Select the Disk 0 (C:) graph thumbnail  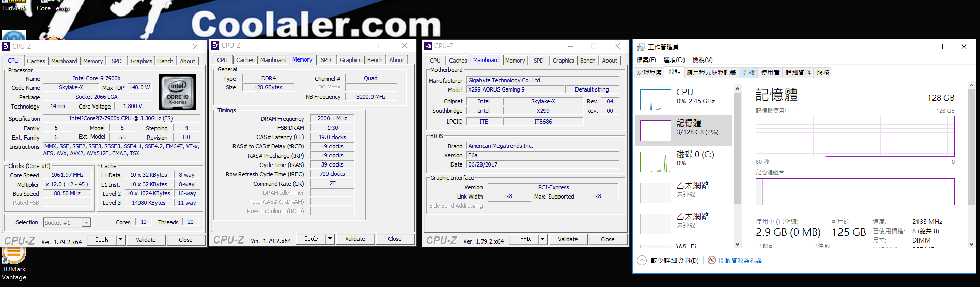tap(655, 162)
